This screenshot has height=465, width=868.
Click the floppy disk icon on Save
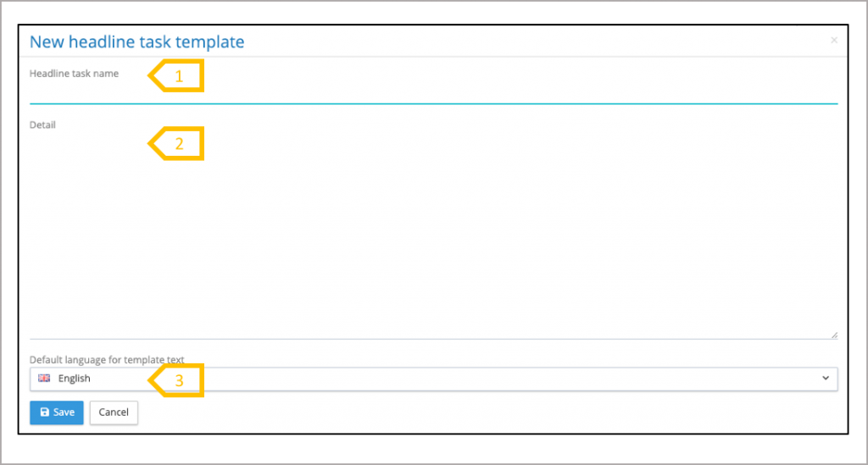coord(45,412)
